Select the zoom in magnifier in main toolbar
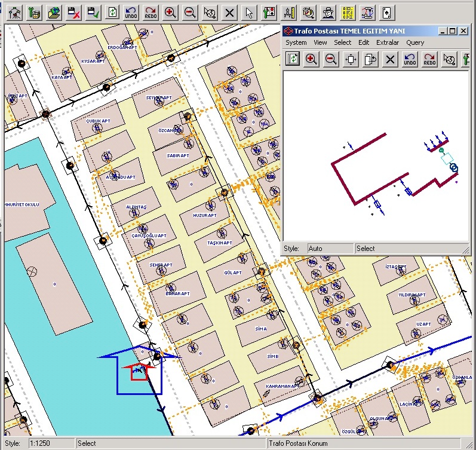This screenshot has height=450, width=476. [x=170, y=13]
